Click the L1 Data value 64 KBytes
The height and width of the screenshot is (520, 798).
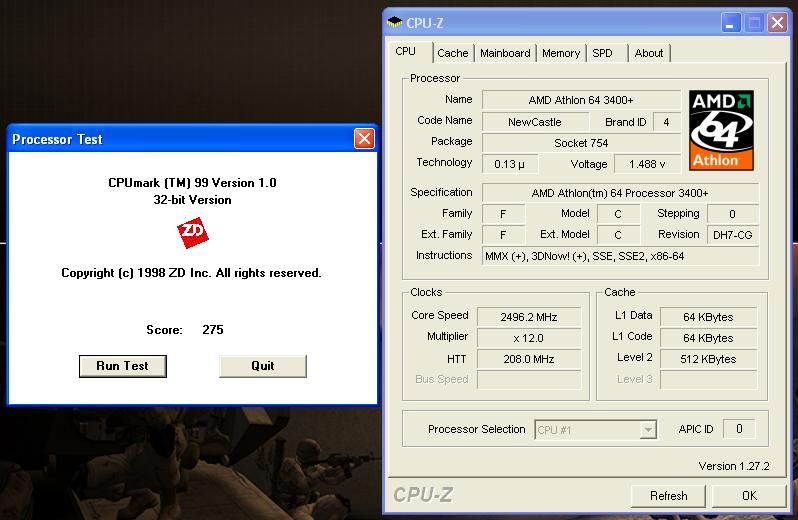pyautogui.click(x=708, y=317)
